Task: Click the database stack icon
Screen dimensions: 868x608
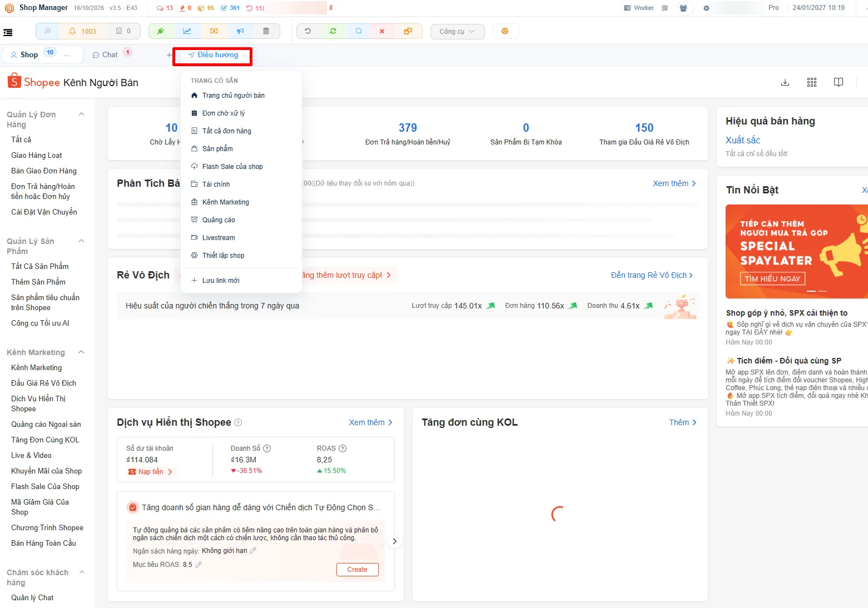Action: pyautogui.click(x=266, y=31)
